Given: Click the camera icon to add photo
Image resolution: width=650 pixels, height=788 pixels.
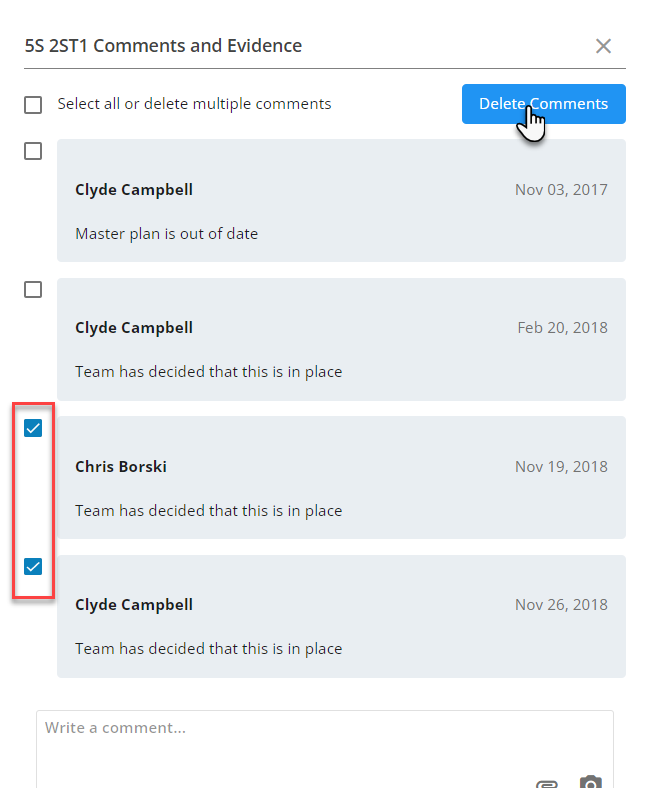Looking at the screenshot, I should pos(591,782).
